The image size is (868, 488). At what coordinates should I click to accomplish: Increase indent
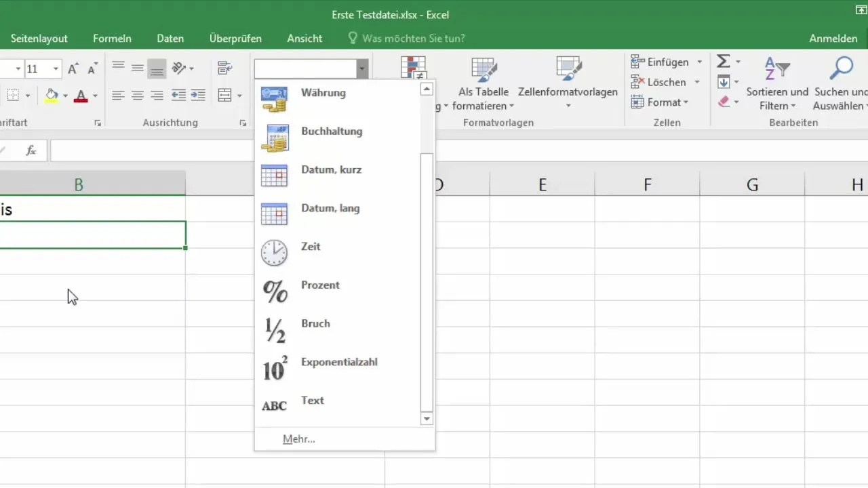(198, 96)
